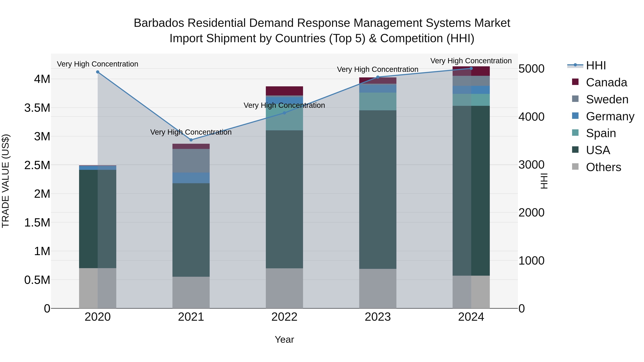Click the 2024 x-axis label

point(471,317)
